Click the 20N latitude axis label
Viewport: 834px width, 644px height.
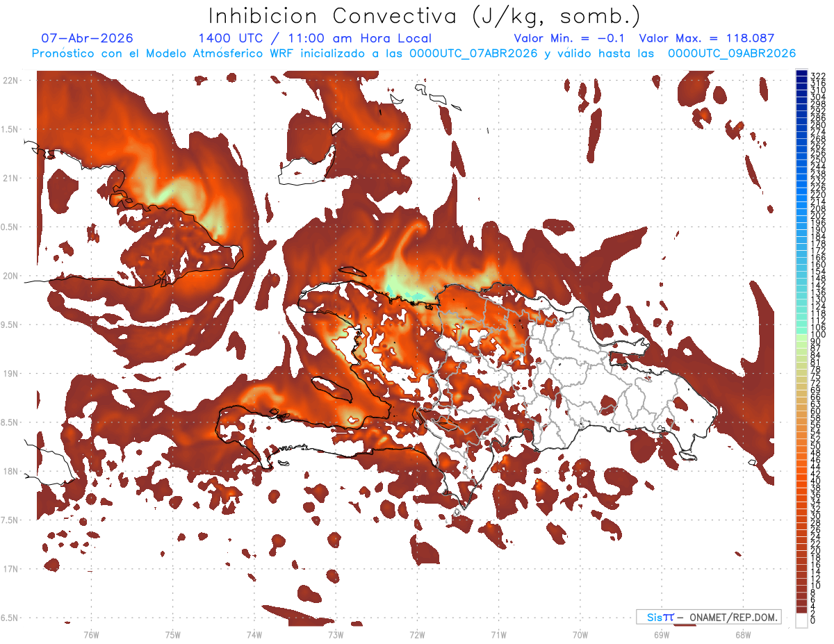10,276
